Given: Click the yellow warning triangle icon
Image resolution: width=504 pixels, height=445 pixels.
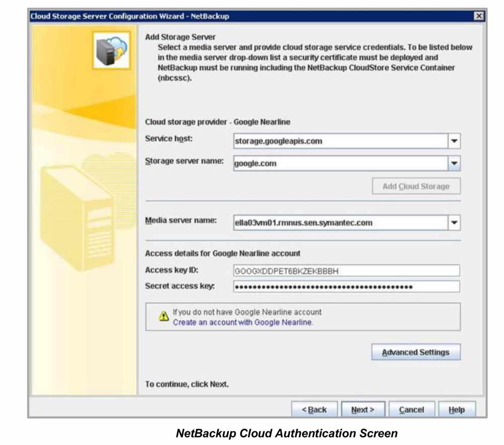Looking at the screenshot, I should click(x=164, y=316).
